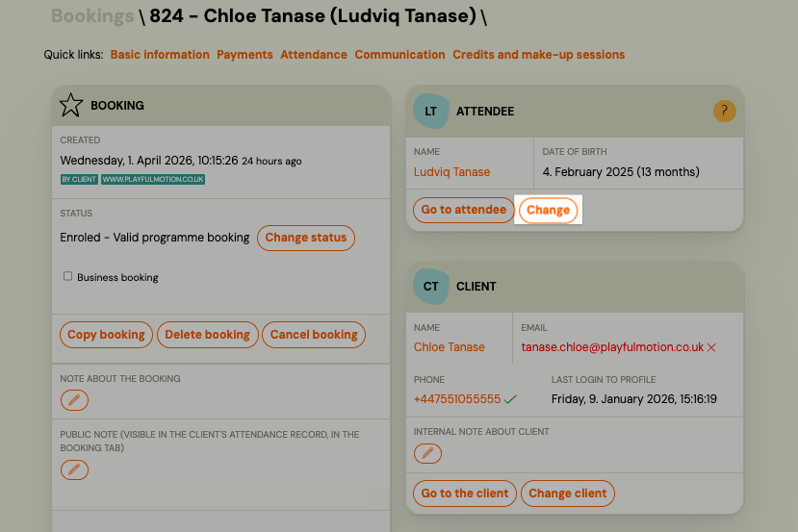This screenshot has height=532, width=798.
Task: Go to Payments quick link
Action: click(245, 55)
